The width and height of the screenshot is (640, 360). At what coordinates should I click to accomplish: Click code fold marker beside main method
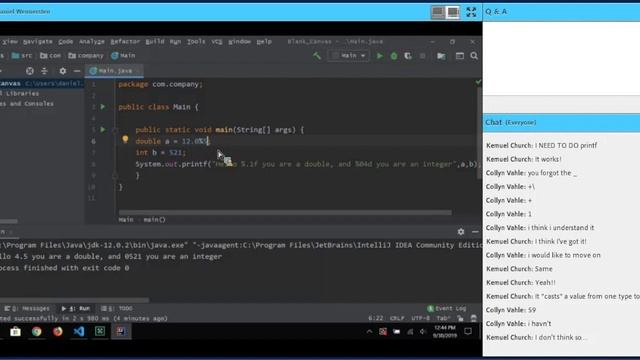tap(115, 130)
